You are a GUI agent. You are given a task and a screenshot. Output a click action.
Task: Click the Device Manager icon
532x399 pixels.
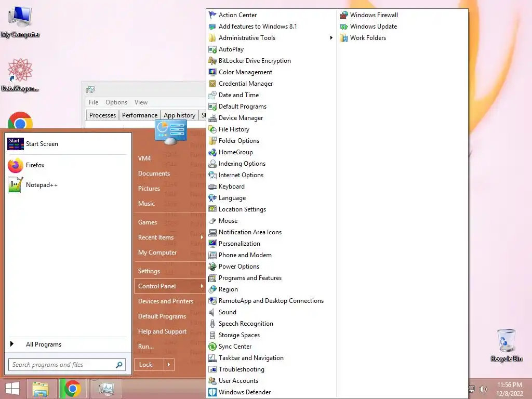(212, 118)
